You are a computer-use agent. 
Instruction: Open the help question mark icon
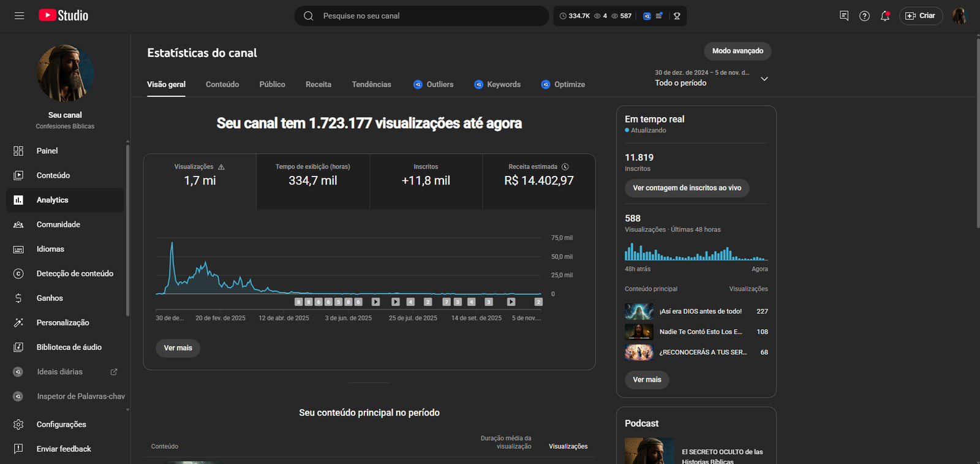tap(864, 16)
